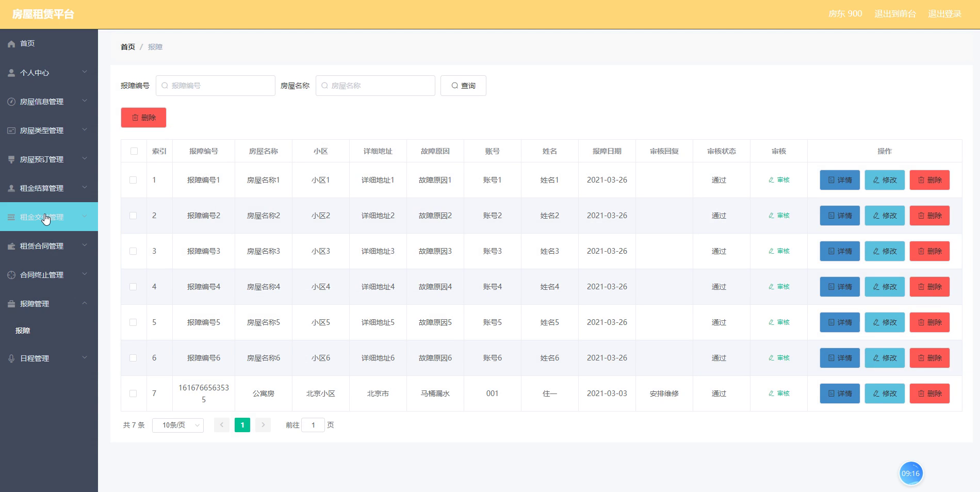
Task: Expand the 日程管理 chevron
Action: tap(85, 358)
